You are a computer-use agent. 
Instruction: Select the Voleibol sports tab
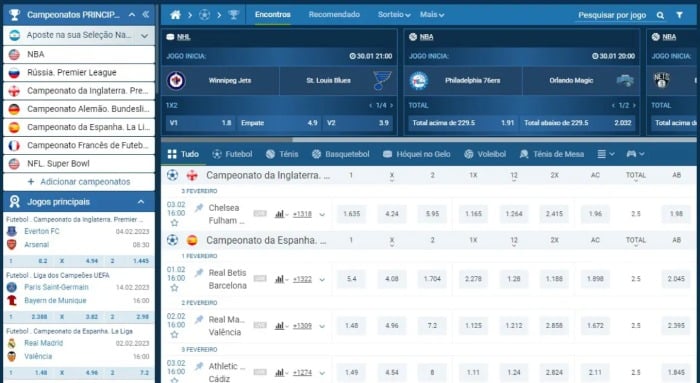click(x=485, y=154)
